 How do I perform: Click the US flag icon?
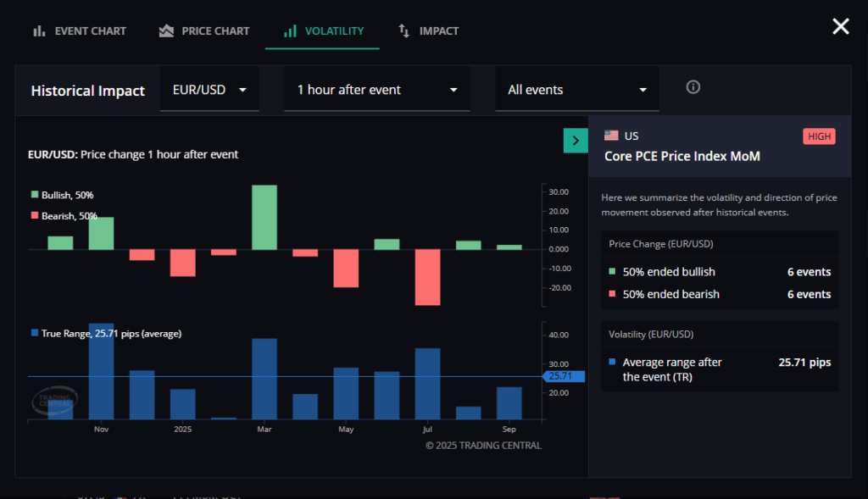tap(611, 136)
